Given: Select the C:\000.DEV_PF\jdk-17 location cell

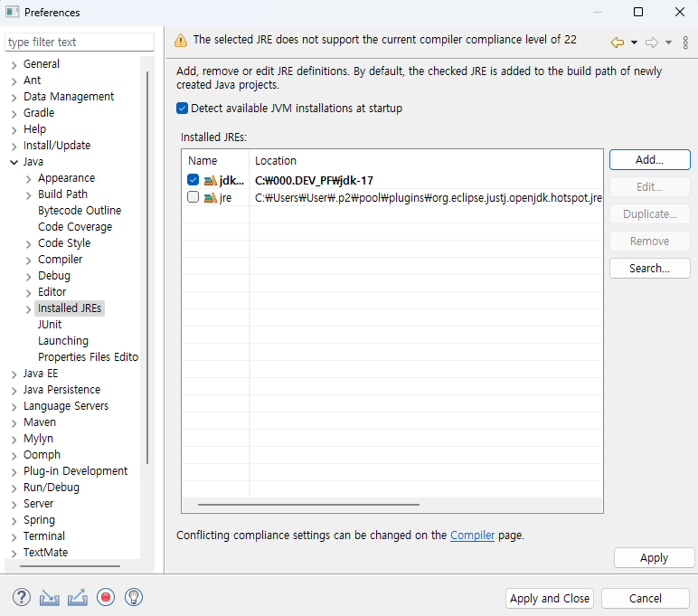Looking at the screenshot, I should (x=315, y=180).
